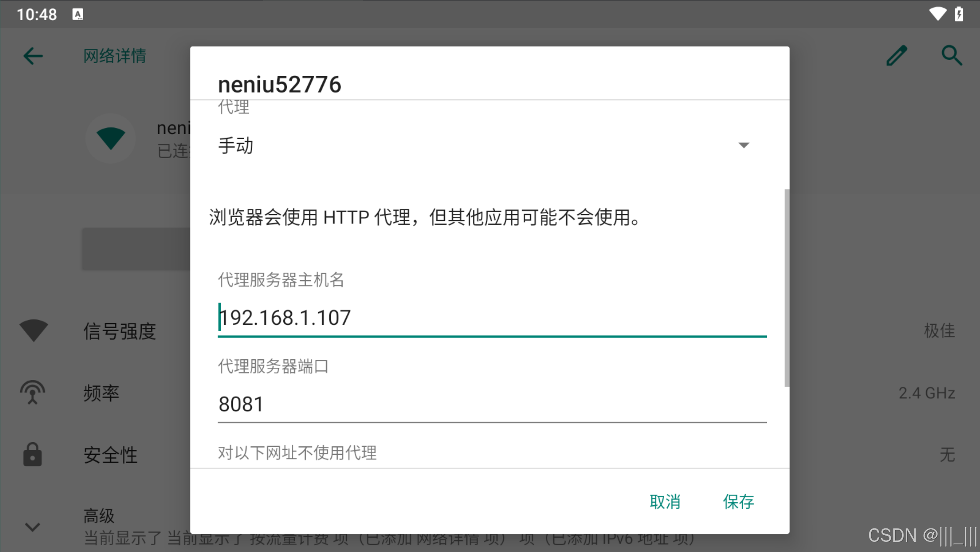Screen dimensions: 980x552
Task: Tap the security lock icon
Action: [x=32, y=454]
